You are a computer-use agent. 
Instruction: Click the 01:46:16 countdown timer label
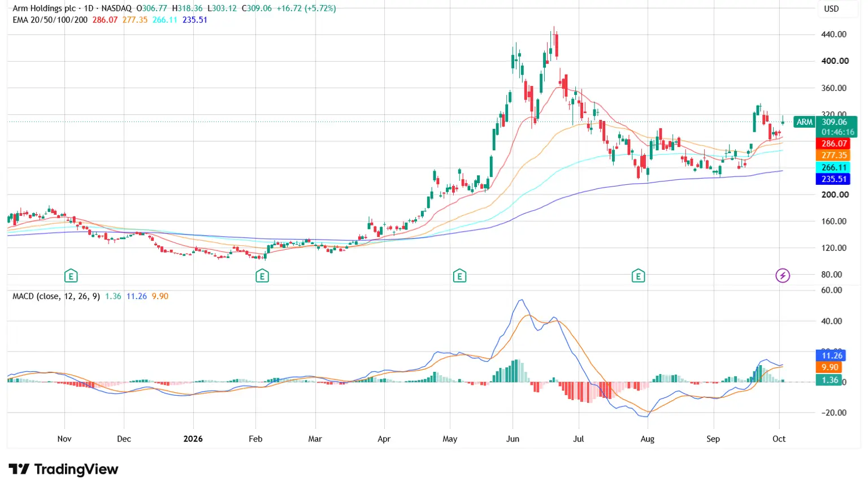(x=837, y=132)
